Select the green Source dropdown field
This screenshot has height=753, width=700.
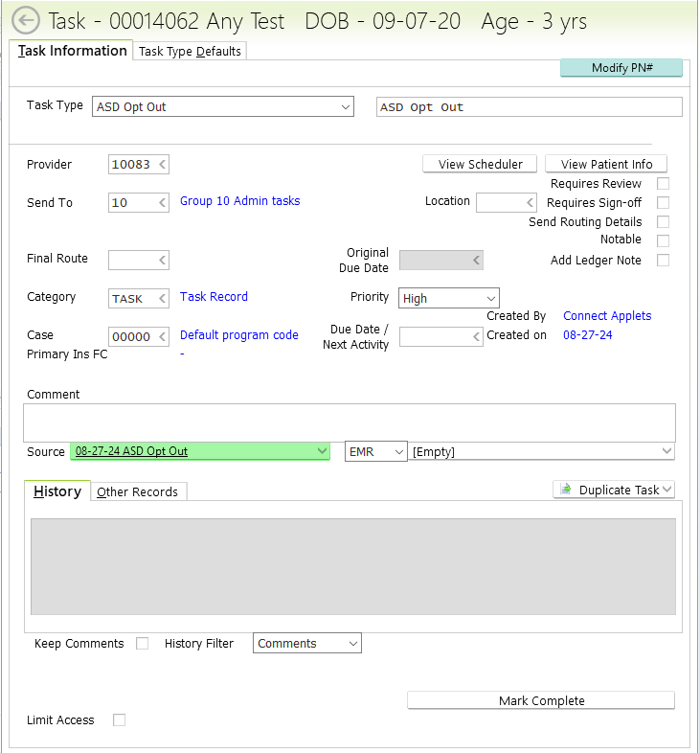200,451
